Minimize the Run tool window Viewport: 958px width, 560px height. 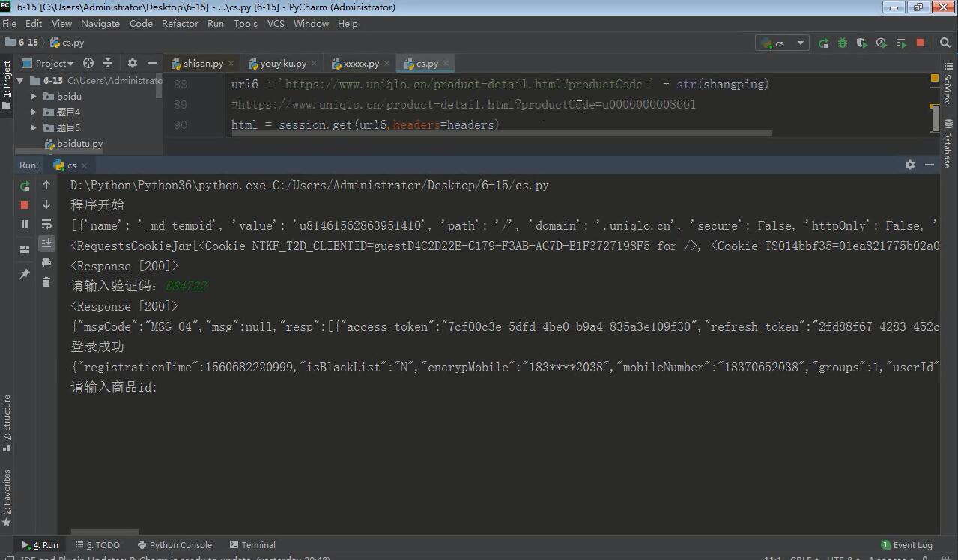[x=930, y=165]
